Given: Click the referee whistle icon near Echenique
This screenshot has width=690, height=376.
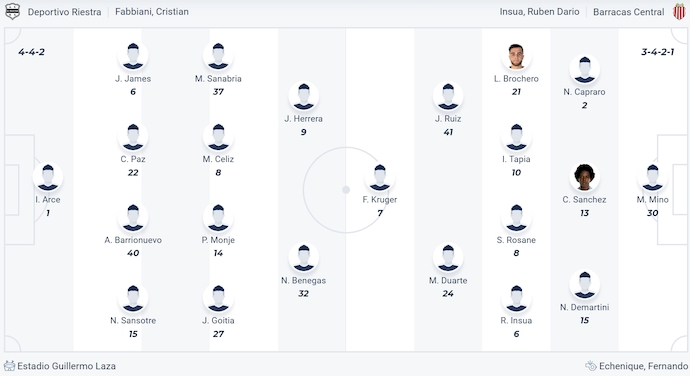Looking at the screenshot, I should point(591,366).
